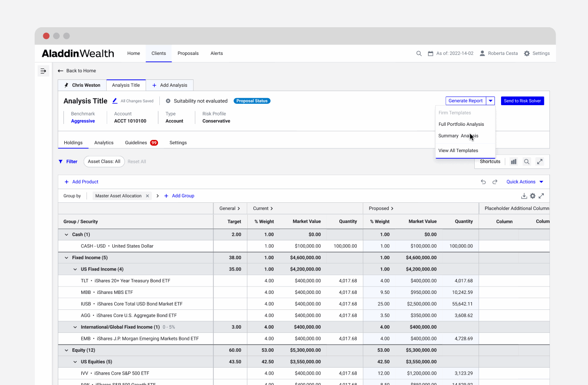Click the suitability not evaluated status icon

pyautogui.click(x=168, y=101)
